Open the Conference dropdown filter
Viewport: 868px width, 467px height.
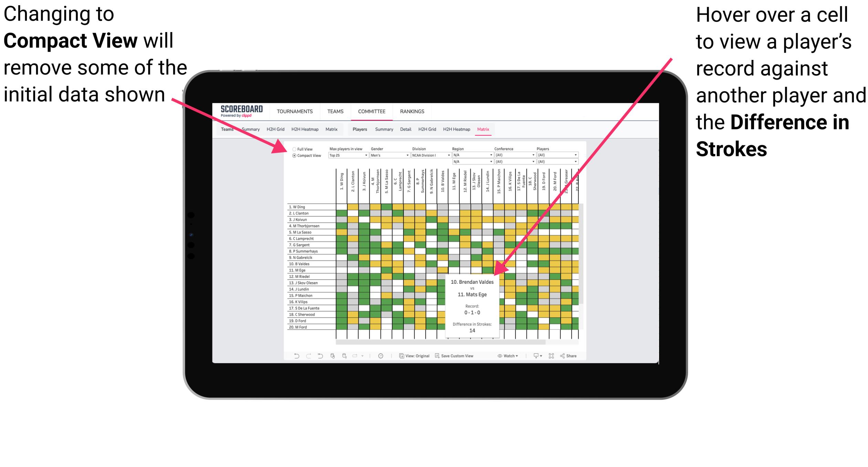point(515,155)
